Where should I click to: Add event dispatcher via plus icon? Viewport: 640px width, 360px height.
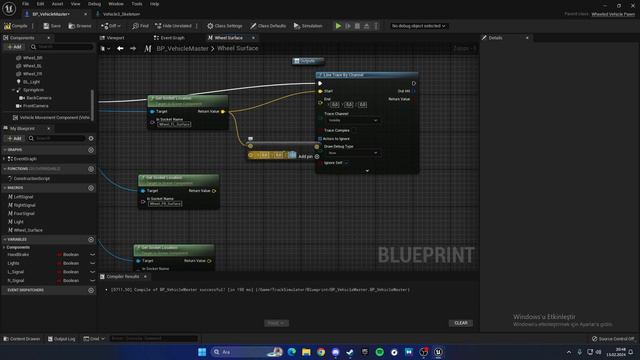(x=91, y=290)
